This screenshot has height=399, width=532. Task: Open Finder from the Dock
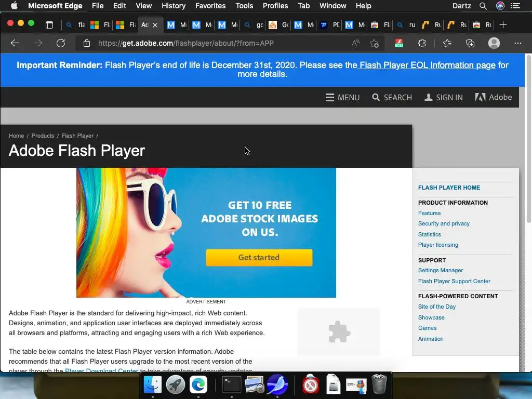(152, 385)
